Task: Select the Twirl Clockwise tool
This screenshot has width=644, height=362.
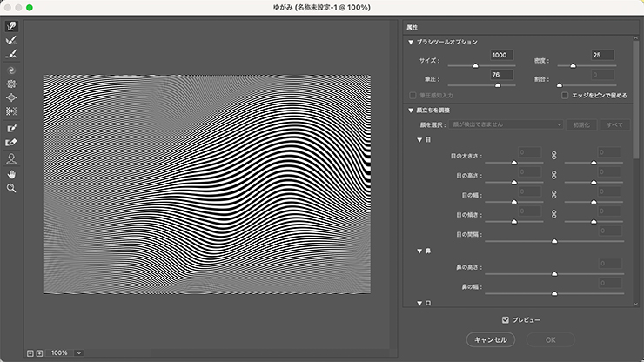Action: point(12,70)
